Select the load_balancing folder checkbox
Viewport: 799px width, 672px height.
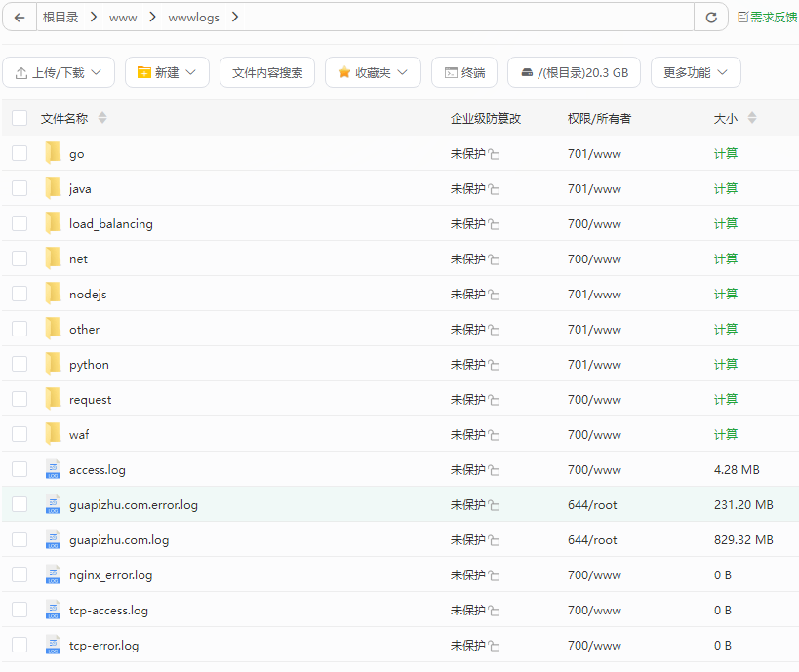click(20, 223)
